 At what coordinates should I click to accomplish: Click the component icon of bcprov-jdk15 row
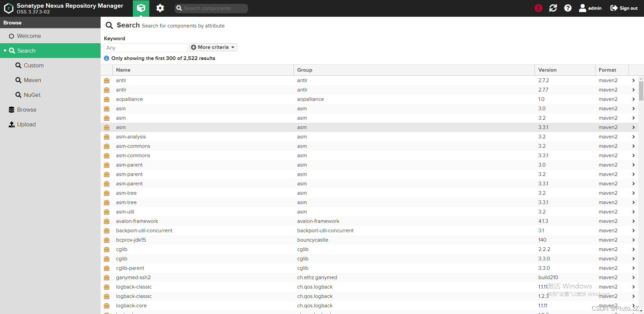click(x=107, y=240)
